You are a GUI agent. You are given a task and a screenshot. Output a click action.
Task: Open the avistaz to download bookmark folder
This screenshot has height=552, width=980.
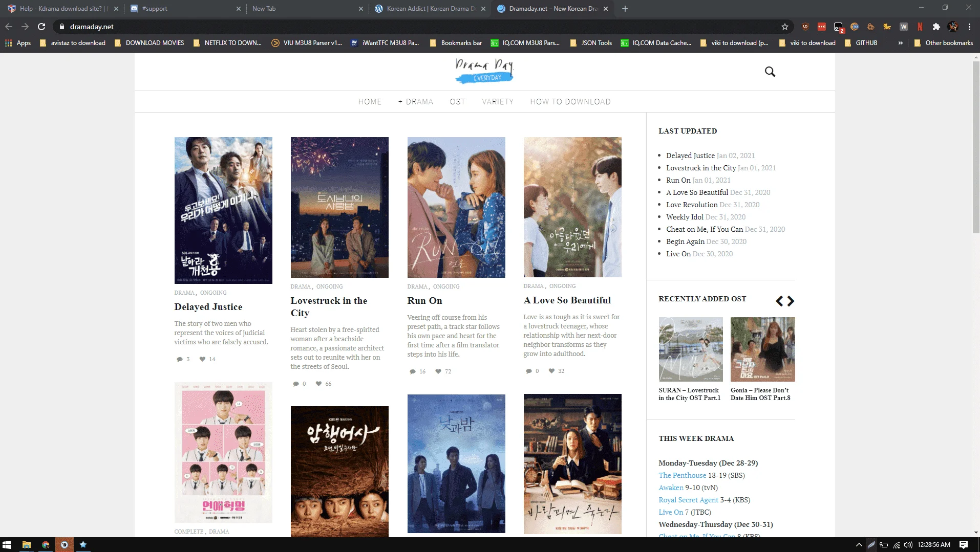tap(72, 43)
